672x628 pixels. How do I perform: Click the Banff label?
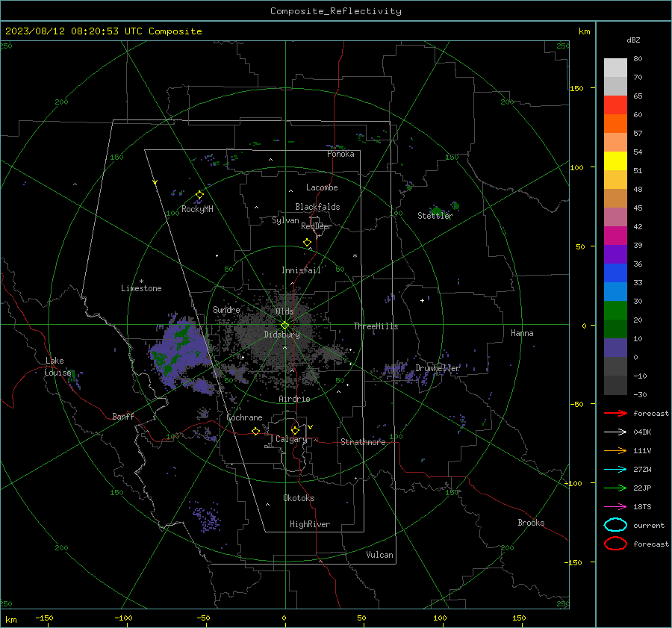pos(123,416)
